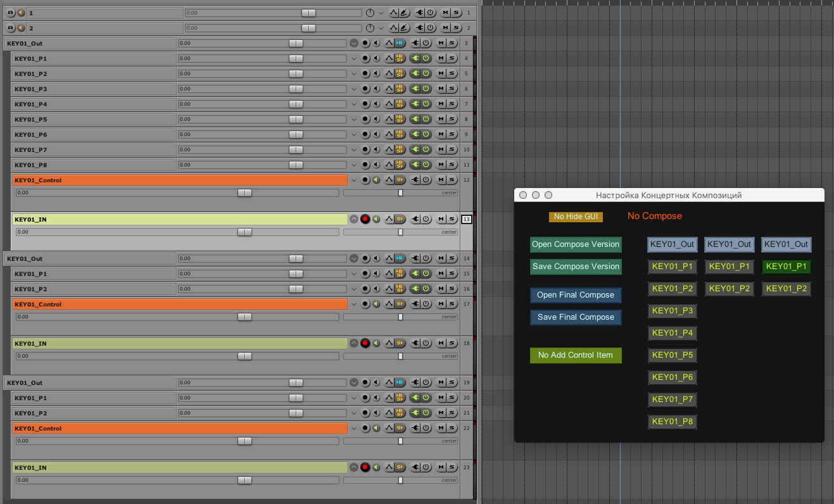Click folder up-arrow on KEY01_IN track 13
This screenshot has height=504, width=834.
click(x=354, y=219)
